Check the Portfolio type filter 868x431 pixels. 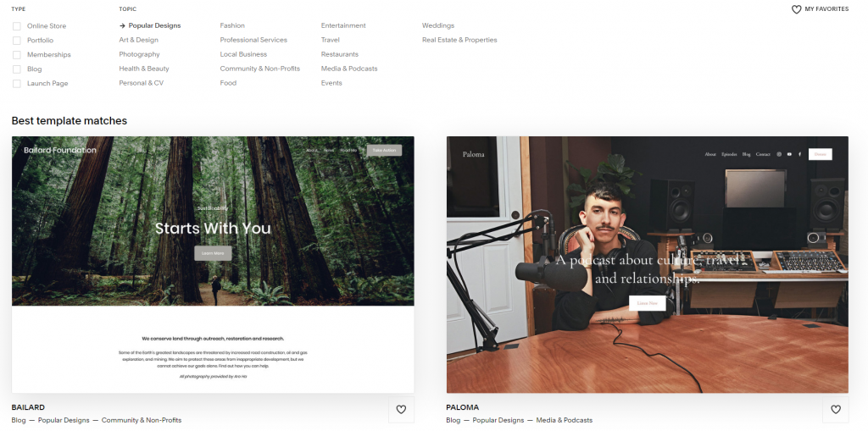tap(17, 41)
